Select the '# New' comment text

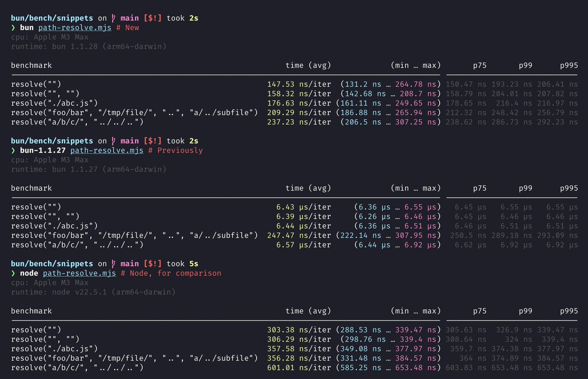pos(127,27)
